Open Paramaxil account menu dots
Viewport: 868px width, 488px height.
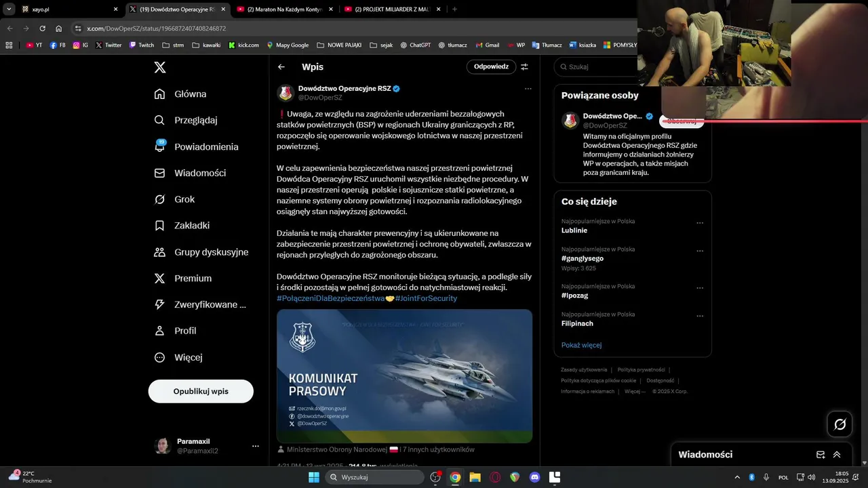256,446
